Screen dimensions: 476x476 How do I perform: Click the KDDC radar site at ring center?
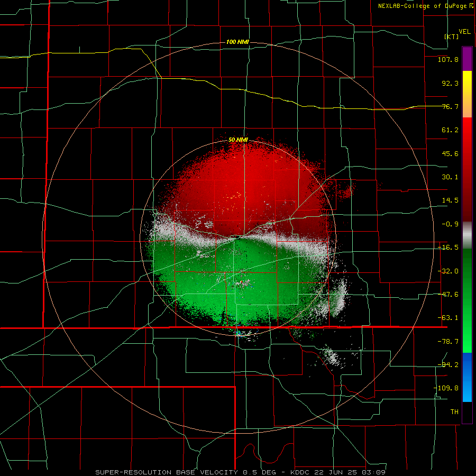[x=238, y=237]
